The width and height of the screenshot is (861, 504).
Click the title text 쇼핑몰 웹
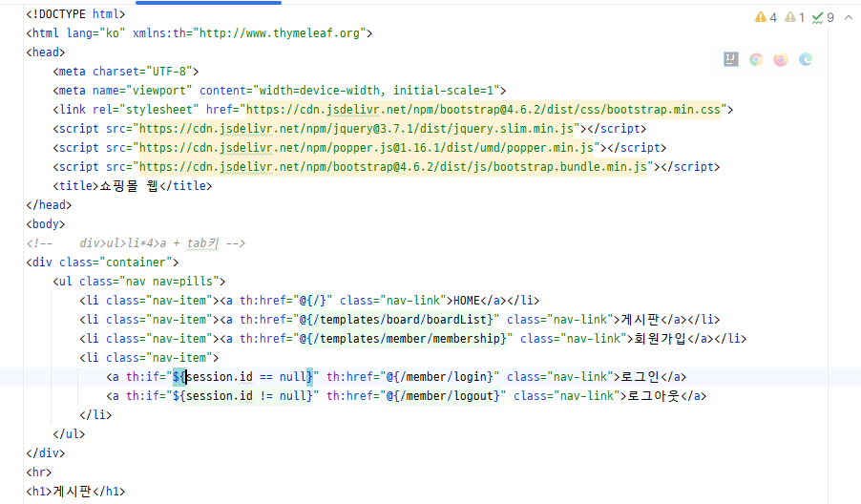(129, 186)
